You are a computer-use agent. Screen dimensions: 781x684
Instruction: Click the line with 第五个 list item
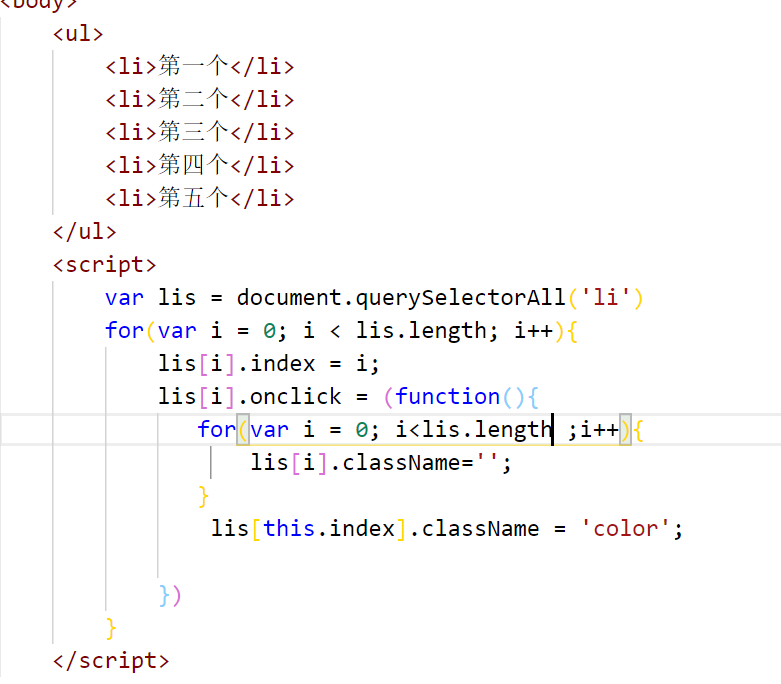(200, 198)
